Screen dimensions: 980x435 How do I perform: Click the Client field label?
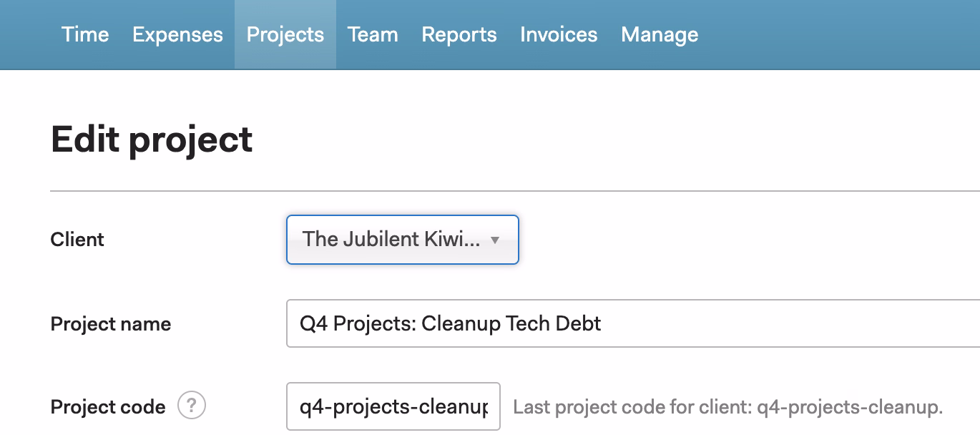[x=77, y=240]
